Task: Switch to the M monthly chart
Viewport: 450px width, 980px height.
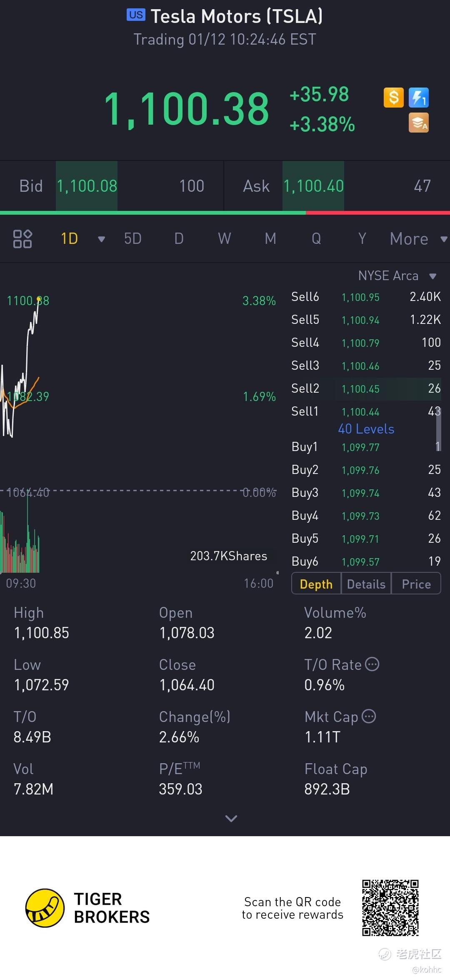Action: [x=270, y=239]
